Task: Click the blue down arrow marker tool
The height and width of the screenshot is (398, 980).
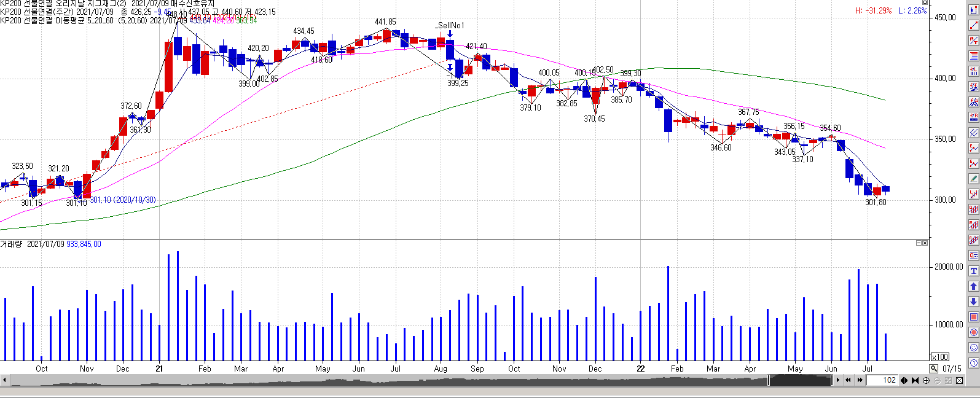Action: pyautogui.click(x=973, y=302)
